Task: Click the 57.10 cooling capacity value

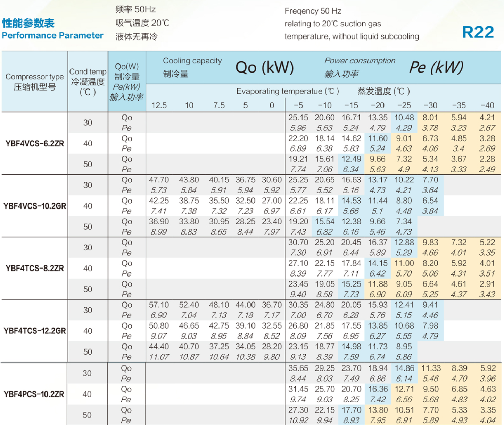Action: tap(159, 305)
